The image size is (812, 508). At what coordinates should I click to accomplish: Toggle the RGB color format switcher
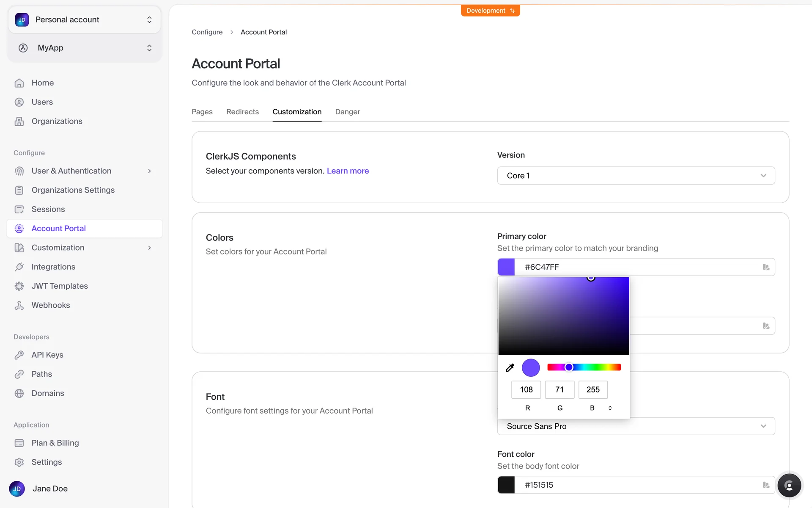point(610,408)
